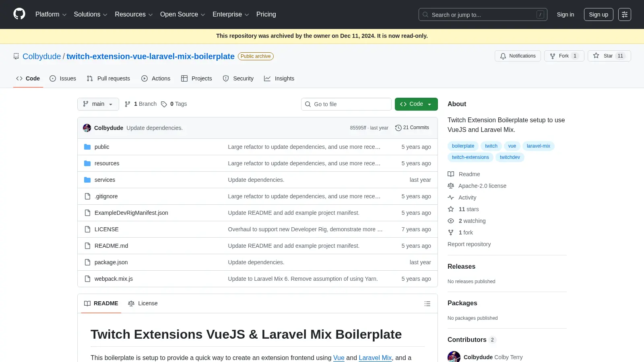Viewport: 644px width, 362px height.
Task: Click the twitch-extensions topic tag
Action: tap(471, 157)
